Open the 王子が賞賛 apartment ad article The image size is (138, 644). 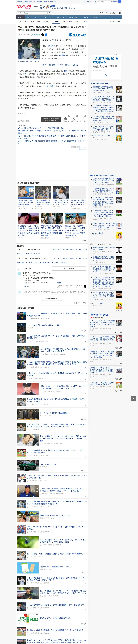52,327
